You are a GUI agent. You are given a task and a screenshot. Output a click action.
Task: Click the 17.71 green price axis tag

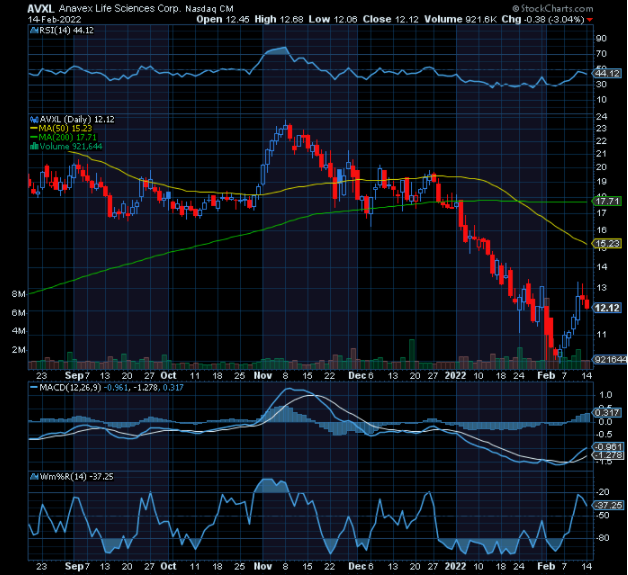point(607,201)
